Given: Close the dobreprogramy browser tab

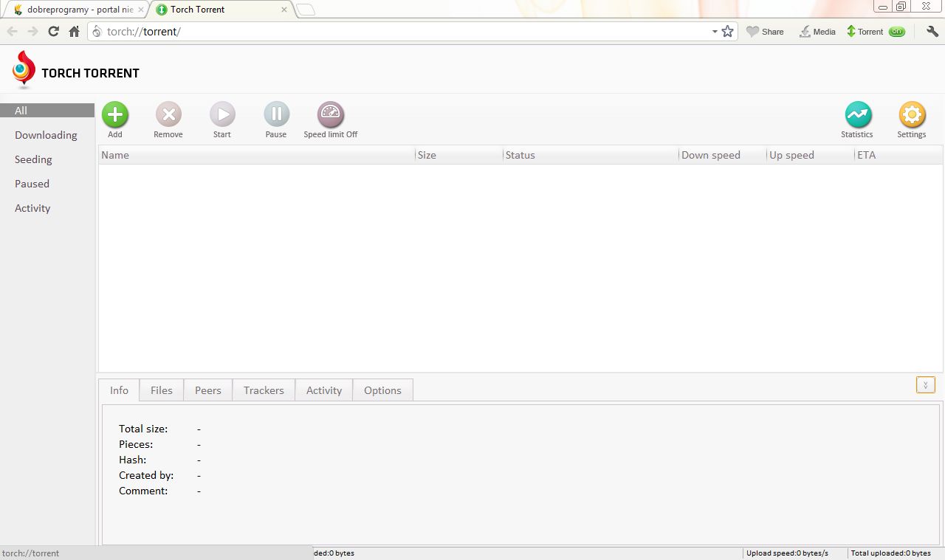Looking at the screenshot, I should 141,10.
